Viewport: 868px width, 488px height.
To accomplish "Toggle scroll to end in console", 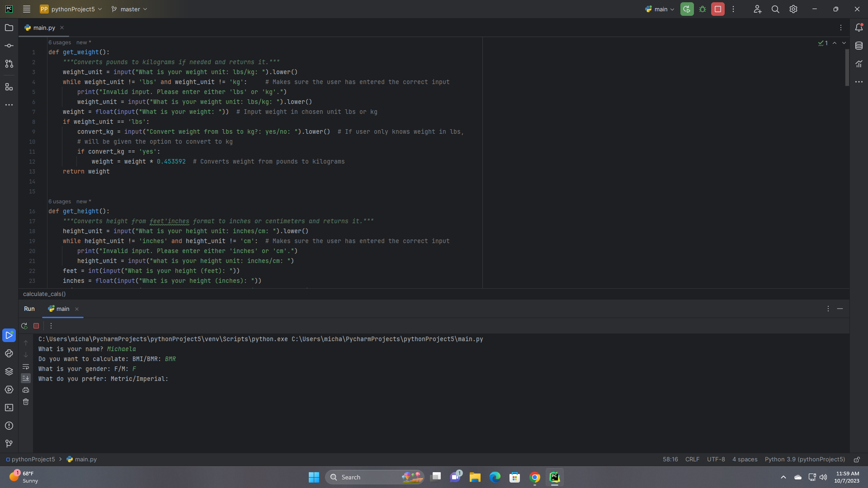I will tap(26, 378).
